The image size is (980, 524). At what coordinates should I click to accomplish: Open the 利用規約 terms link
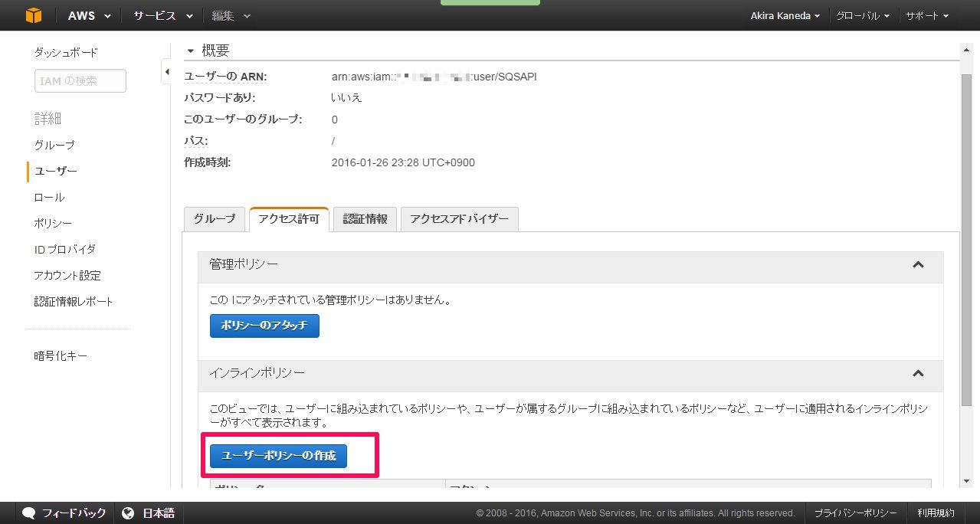coord(936,513)
